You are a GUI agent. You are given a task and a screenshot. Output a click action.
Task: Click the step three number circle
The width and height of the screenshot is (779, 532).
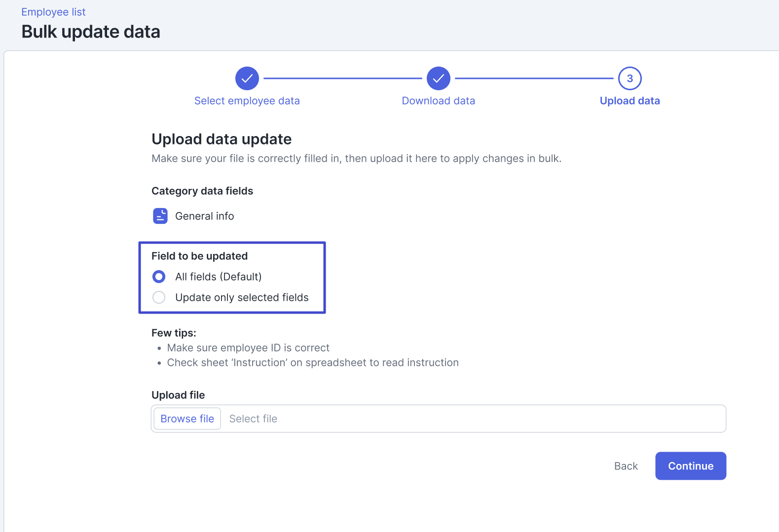(x=630, y=78)
